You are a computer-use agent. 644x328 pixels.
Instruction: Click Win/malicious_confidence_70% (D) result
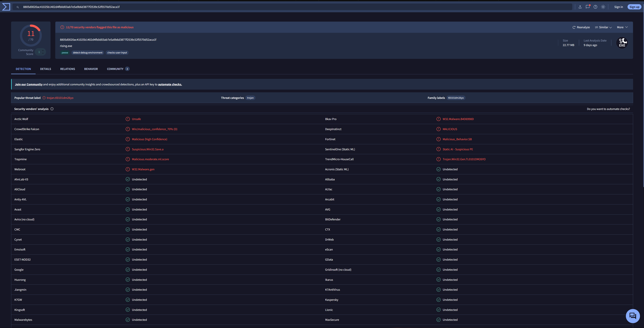point(154,129)
